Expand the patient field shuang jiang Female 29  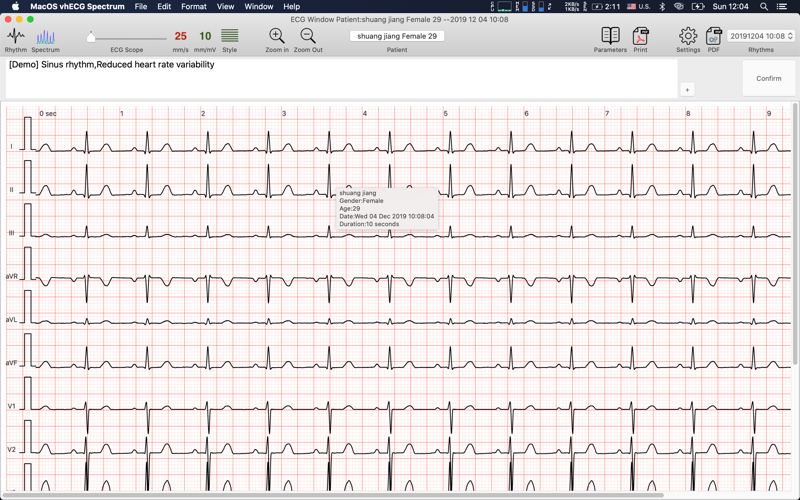pos(397,36)
